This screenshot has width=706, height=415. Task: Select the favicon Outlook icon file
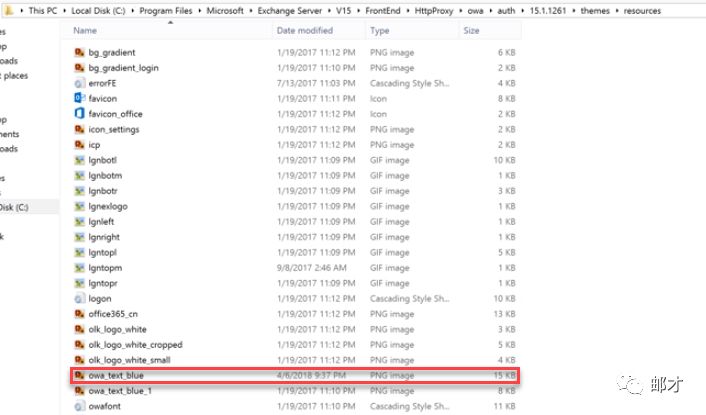tap(79, 99)
